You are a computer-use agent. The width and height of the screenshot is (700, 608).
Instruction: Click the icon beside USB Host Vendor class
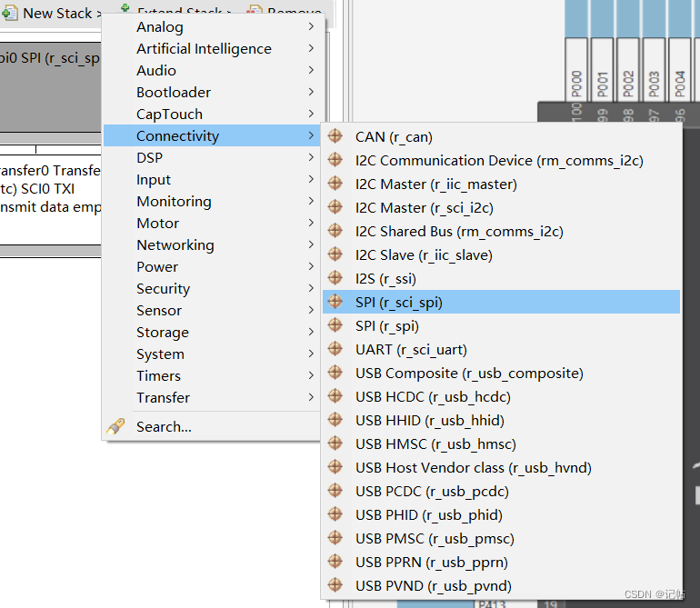[335, 467]
